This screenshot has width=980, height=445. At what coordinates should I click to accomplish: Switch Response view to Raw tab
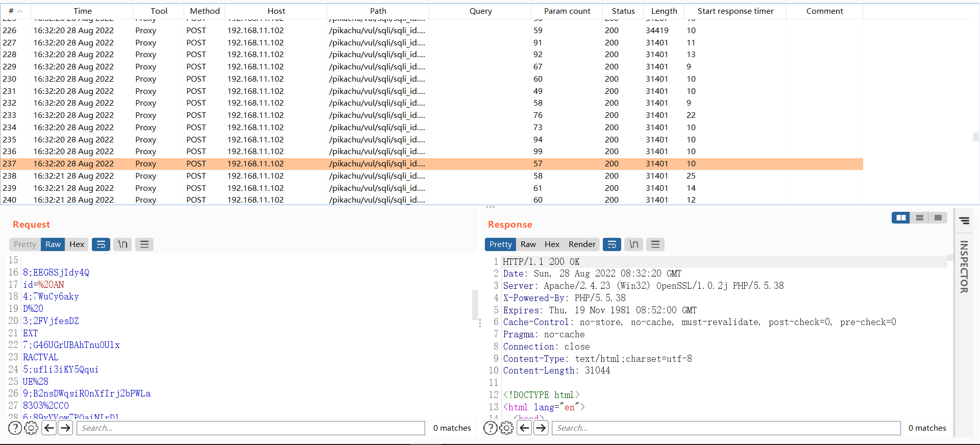tap(528, 244)
